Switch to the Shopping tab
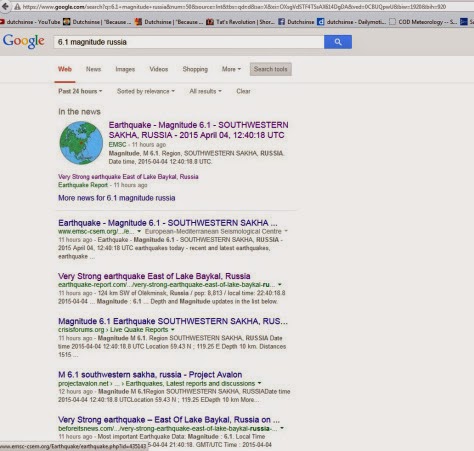This screenshot has width=474, height=451. point(195,69)
